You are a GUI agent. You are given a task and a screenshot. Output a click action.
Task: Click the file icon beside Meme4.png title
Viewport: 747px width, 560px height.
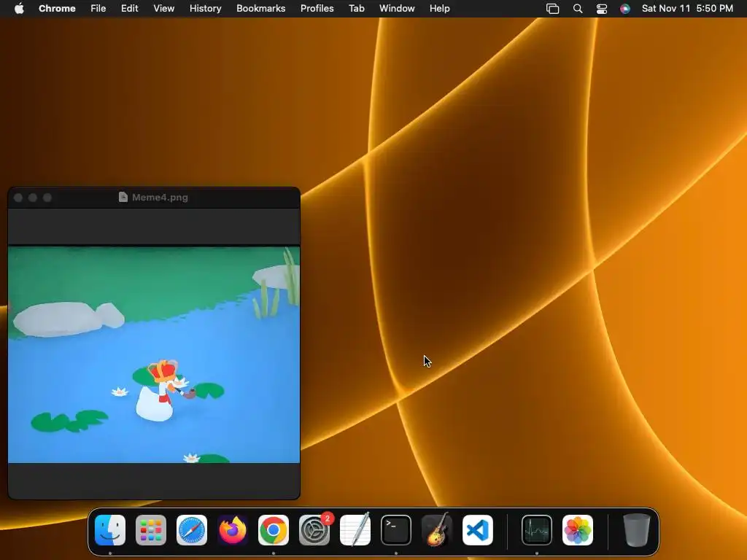[123, 197]
